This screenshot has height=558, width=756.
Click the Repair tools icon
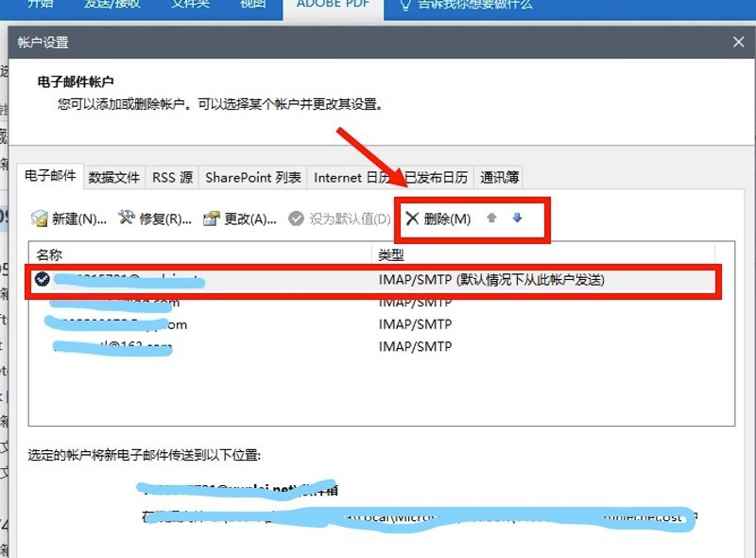click(127, 218)
